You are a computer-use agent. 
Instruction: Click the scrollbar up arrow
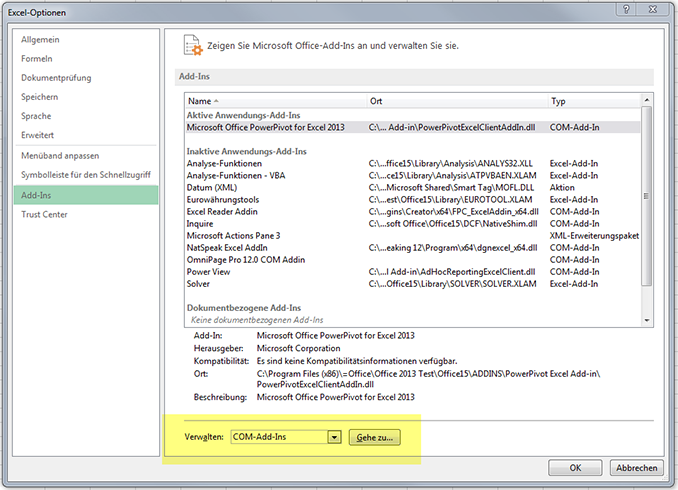646,100
